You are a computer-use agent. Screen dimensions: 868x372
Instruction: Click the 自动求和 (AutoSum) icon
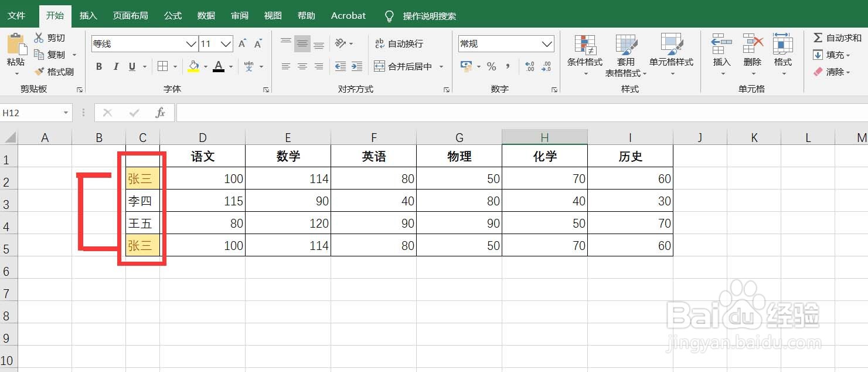click(x=836, y=38)
